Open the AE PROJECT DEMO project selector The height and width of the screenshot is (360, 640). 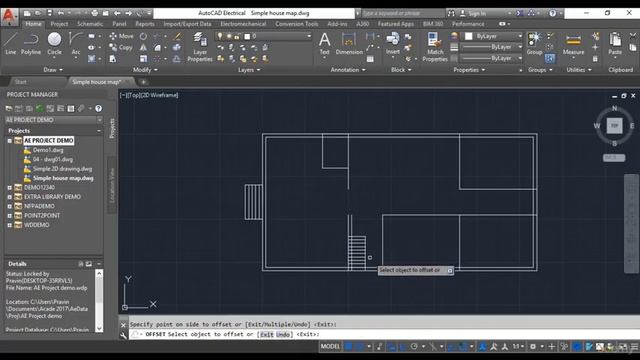[x=53, y=120]
